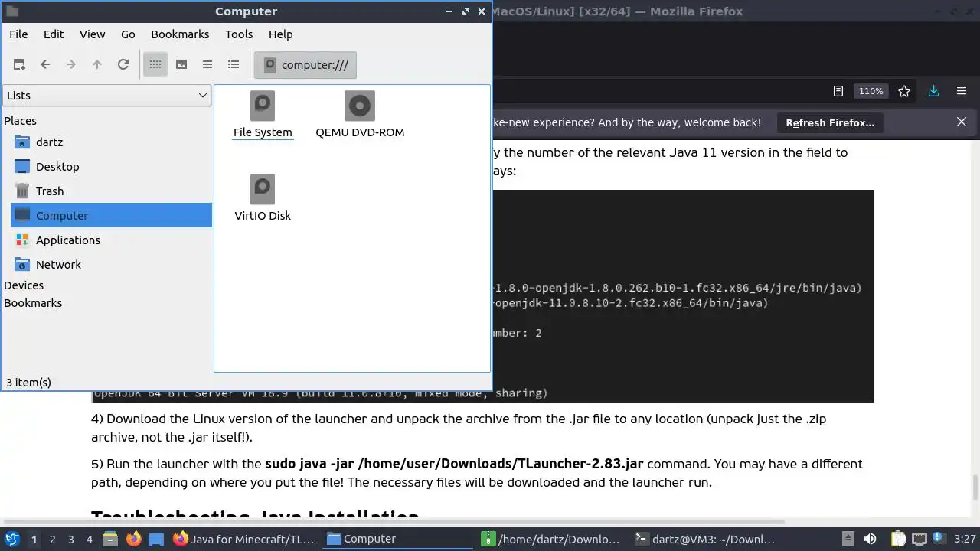Open Firefox downloads panel
The height and width of the screenshot is (551, 980).
pyautogui.click(x=933, y=91)
